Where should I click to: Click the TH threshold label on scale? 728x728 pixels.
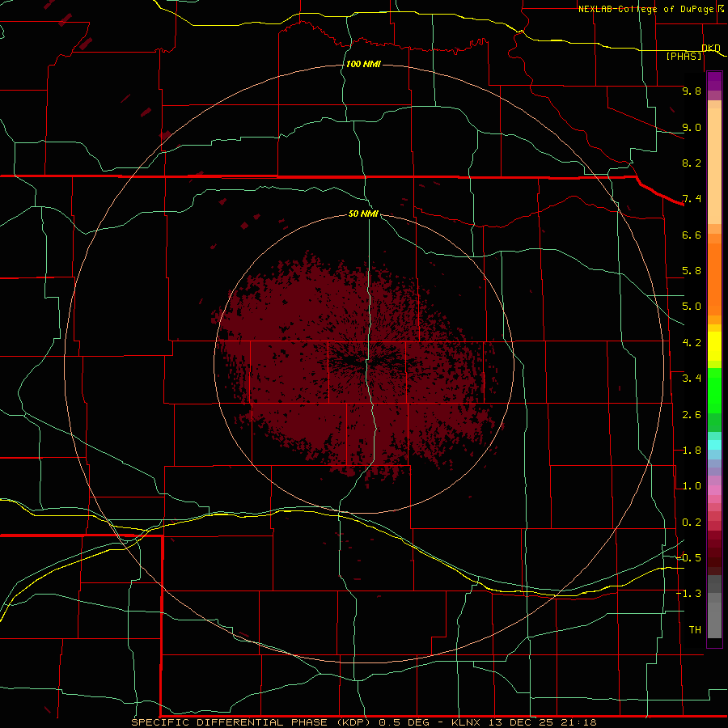(695, 630)
